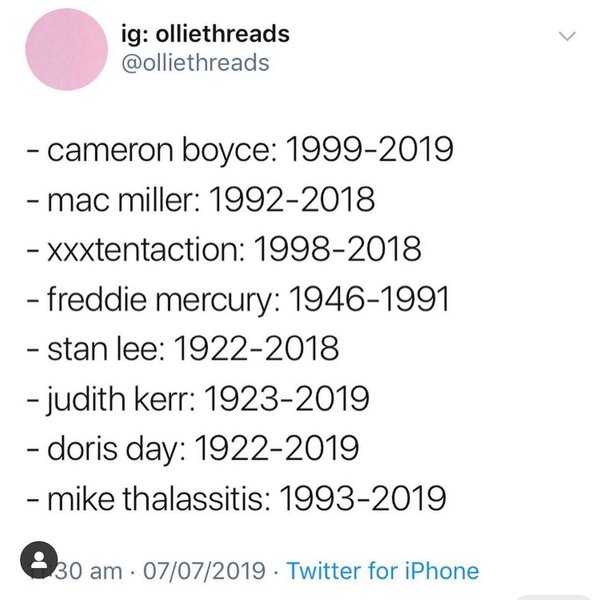Tap the dark person silhouette icon

40,559
